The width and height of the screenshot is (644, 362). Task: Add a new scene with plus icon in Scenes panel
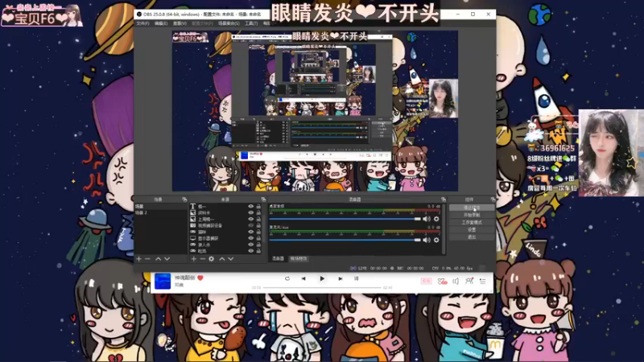138,259
